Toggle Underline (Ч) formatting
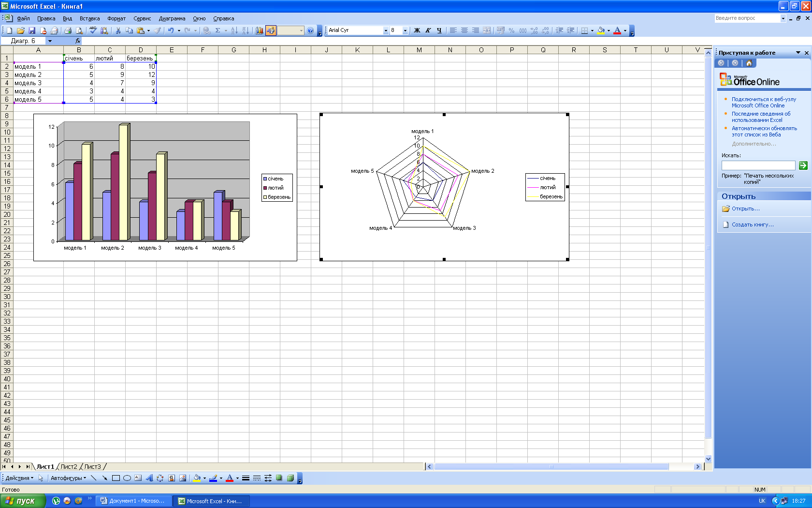Screen dimensions: 812x508 tap(439, 30)
